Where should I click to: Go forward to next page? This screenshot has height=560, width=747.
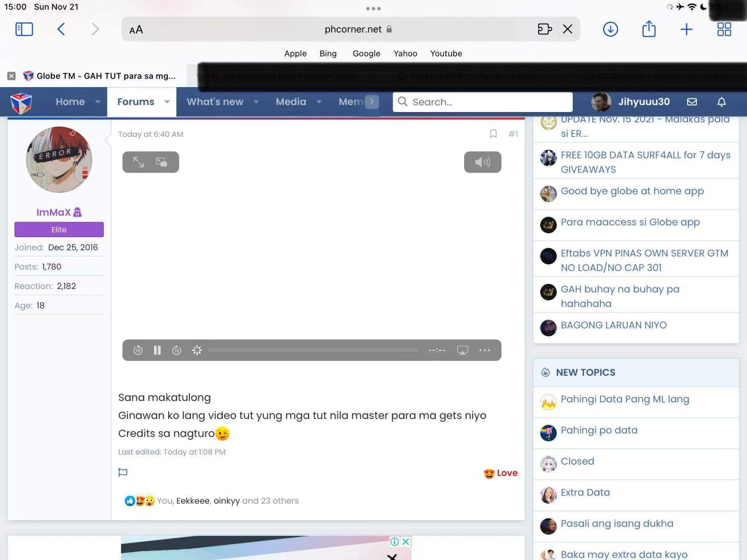click(95, 29)
